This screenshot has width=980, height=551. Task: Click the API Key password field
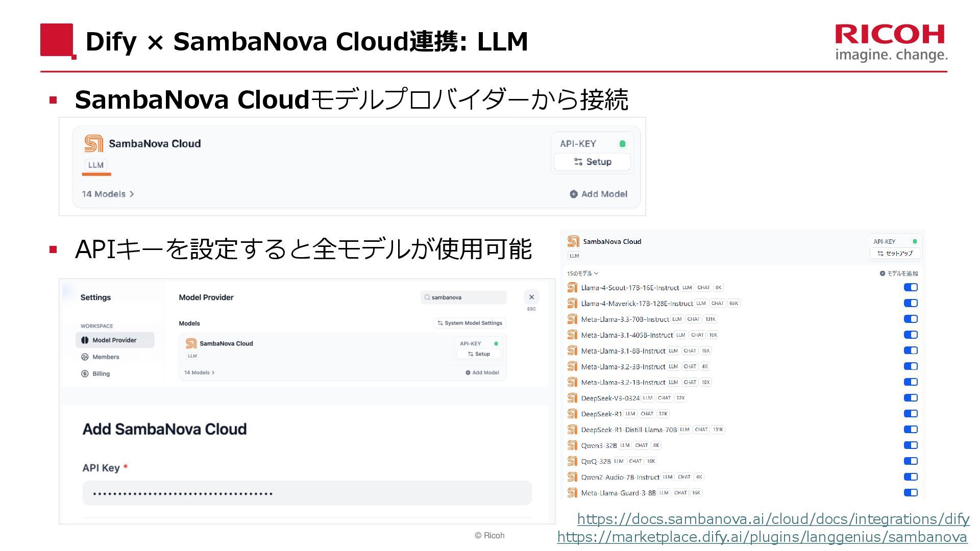[x=307, y=493]
